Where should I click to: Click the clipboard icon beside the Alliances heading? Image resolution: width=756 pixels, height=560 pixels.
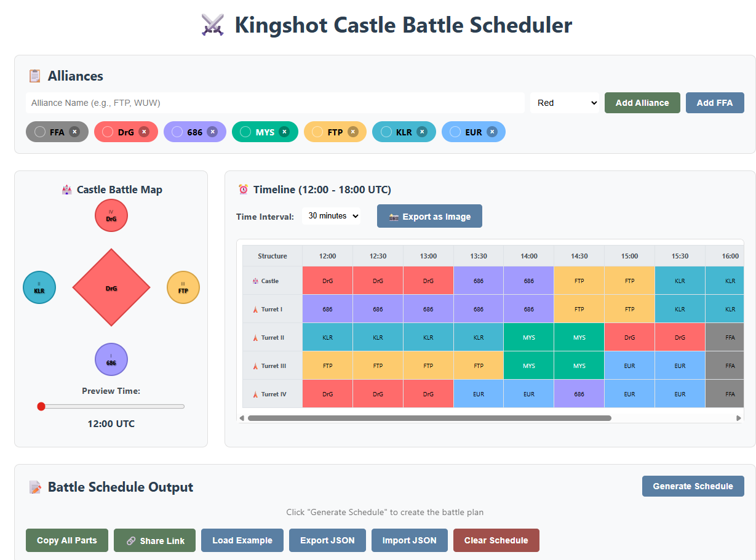[x=35, y=75]
